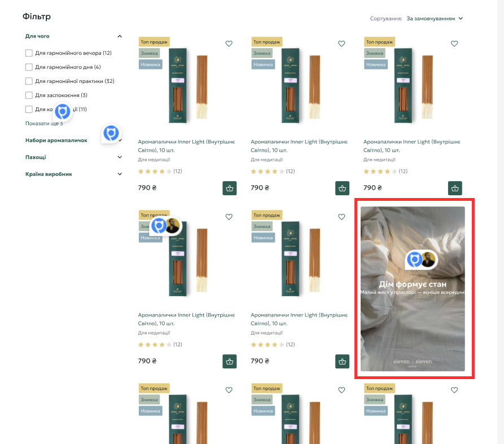Open "Дім формує стан" promo banner
The height and width of the screenshot is (444, 504).
pos(413,289)
